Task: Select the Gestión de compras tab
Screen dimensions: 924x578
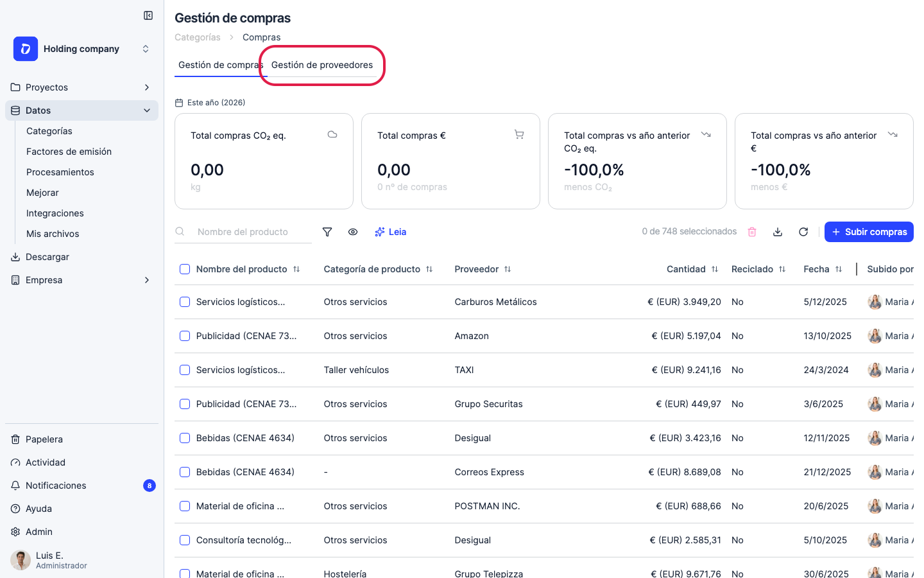Action: (x=219, y=65)
